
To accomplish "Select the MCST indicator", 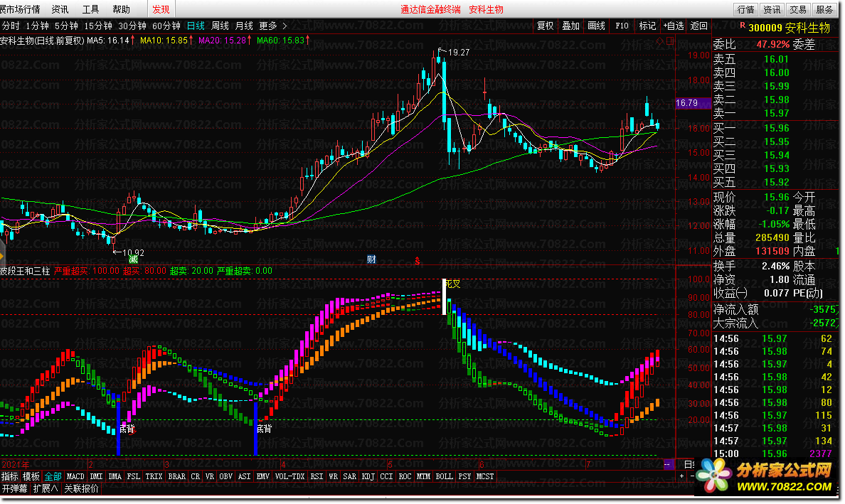I will (485, 476).
